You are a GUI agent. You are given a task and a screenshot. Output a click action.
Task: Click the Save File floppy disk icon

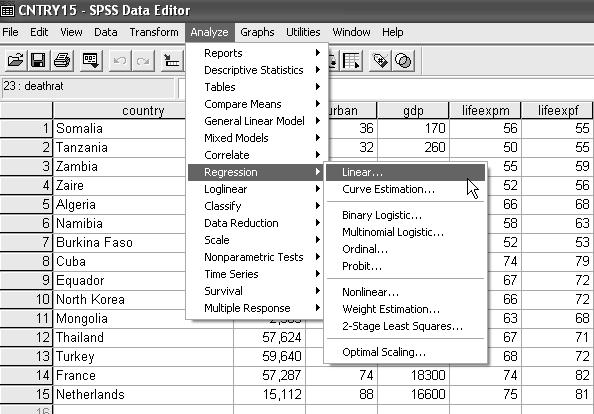coord(38,61)
